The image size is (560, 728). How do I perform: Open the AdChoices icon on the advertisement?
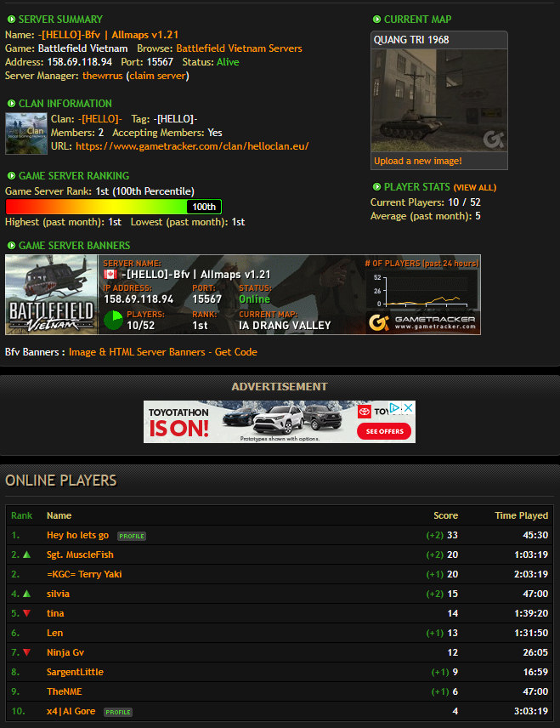pyautogui.click(x=395, y=407)
